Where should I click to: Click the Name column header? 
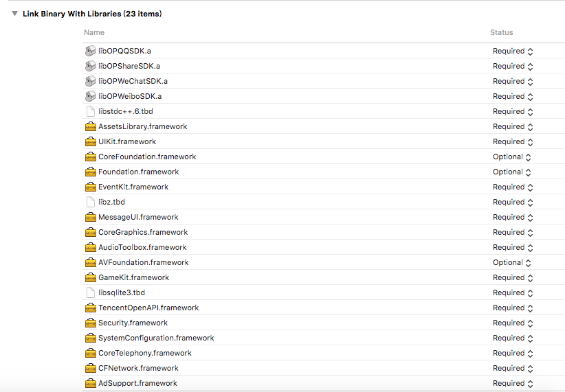[x=94, y=32]
